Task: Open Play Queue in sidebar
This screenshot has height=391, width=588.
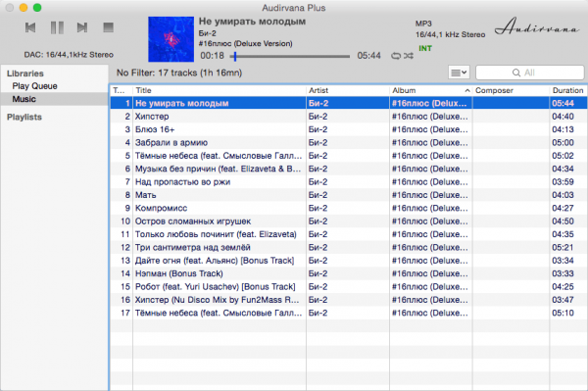Action: (35, 86)
